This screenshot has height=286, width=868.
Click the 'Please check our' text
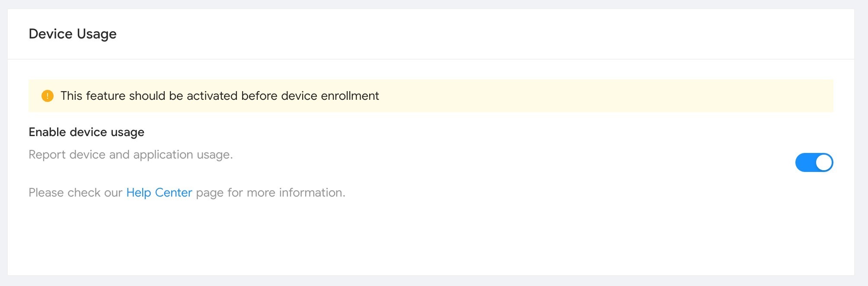tap(76, 193)
